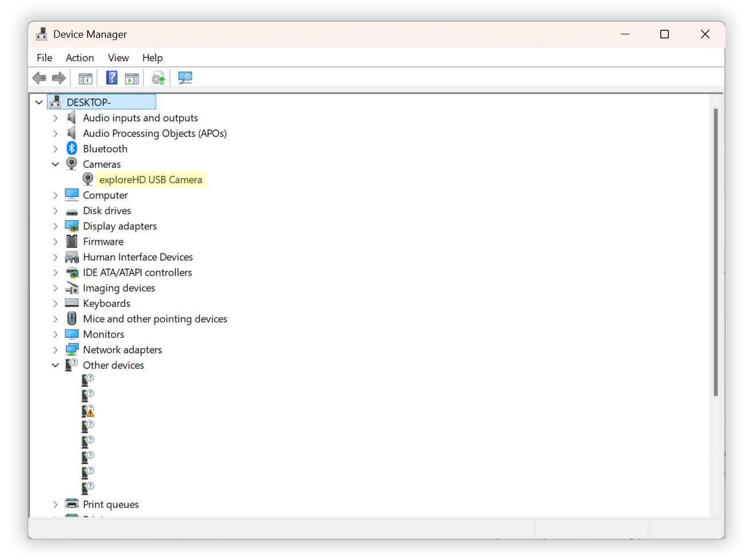This screenshot has width=753, height=560.
Task: Click the Network adapters icon
Action: pos(72,349)
